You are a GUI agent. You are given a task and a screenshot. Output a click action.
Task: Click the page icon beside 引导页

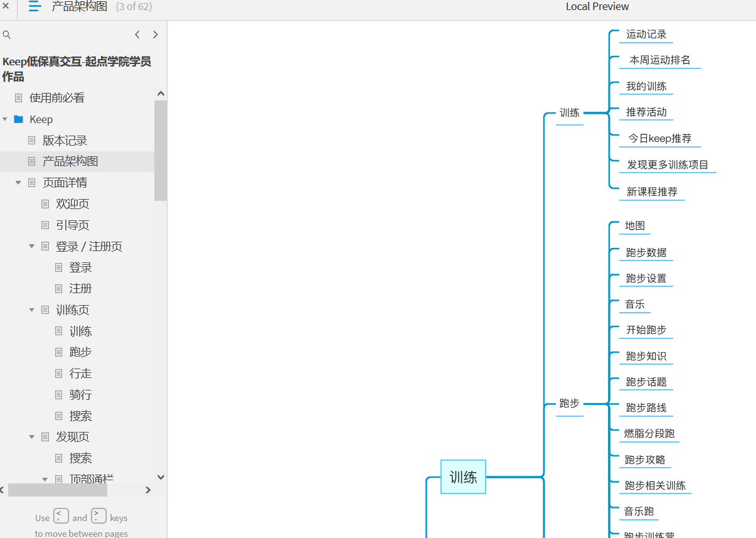coord(45,225)
